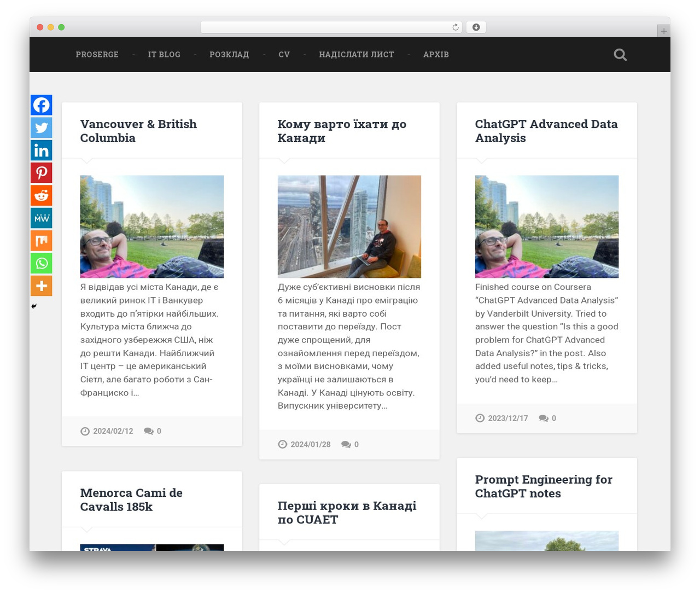
Task: Share page via LinkedIn icon
Action: [42, 150]
